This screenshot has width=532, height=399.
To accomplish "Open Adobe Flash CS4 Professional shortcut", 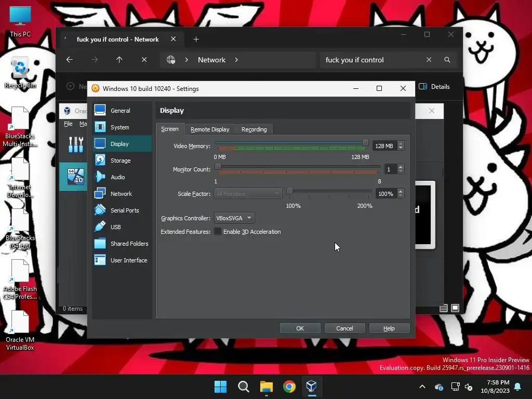I will (20, 280).
